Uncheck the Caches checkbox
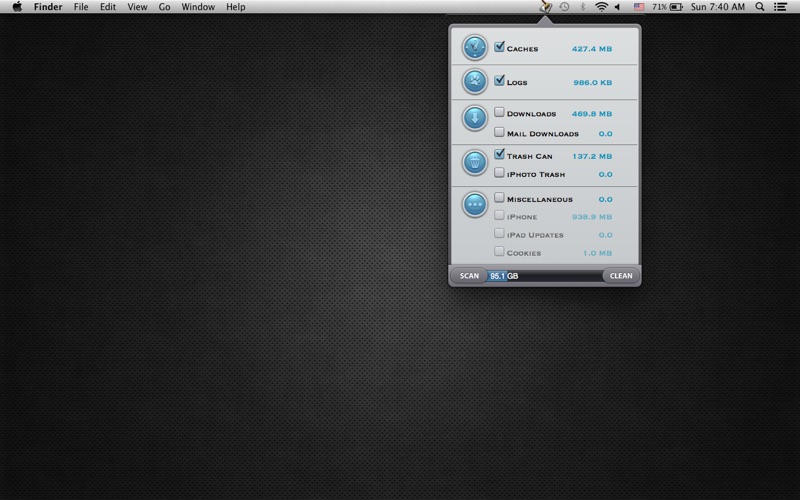The height and width of the screenshot is (500, 800). tap(499, 47)
